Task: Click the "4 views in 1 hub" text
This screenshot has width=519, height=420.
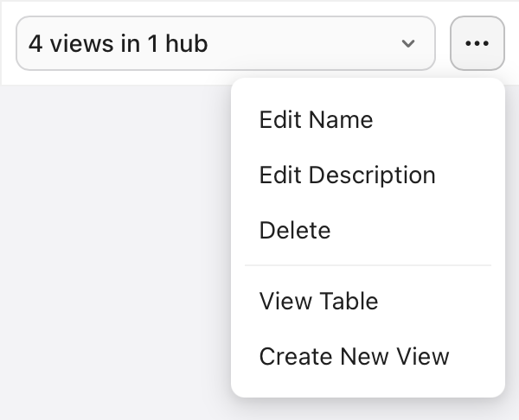Action: tap(119, 43)
